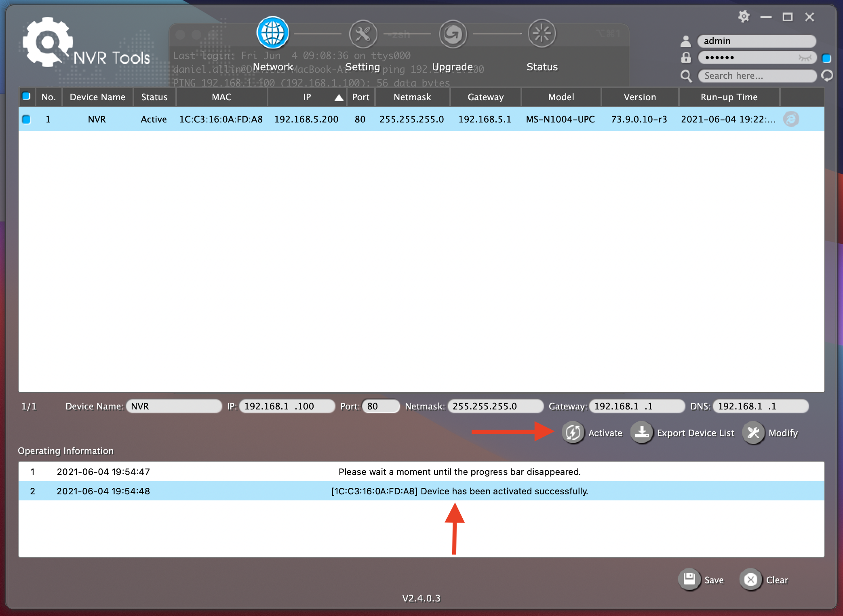The width and height of the screenshot is (843, 616).
Task: Click the Modify wrench icon
Action: coord(753,433)
